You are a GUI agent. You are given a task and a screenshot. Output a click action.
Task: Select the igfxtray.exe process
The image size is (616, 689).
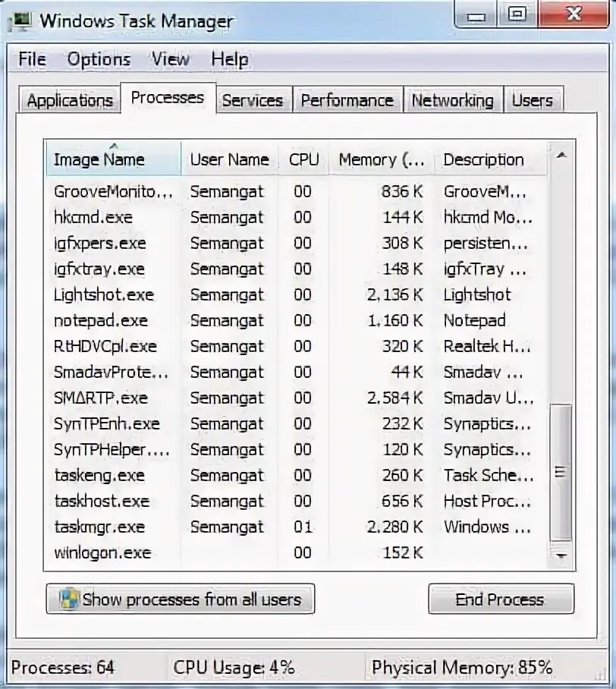(297, 269)
